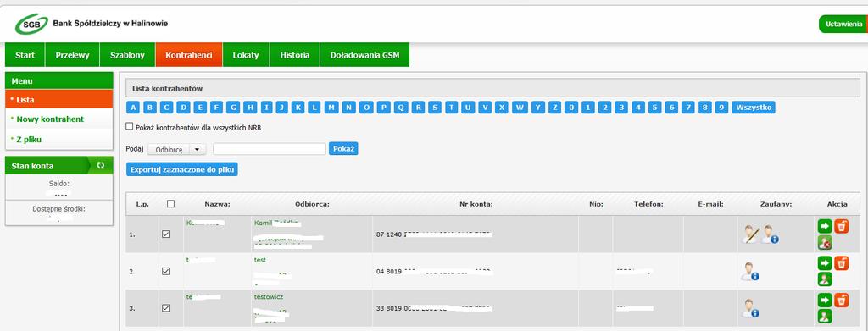The image size is (868, 331).
Task: Select Lista in the side menu
Action: 59,99
